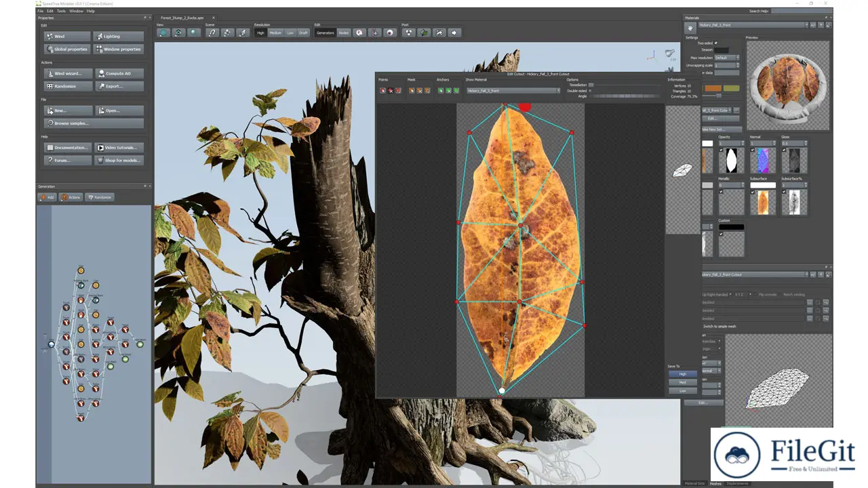
Task: Switch Edit mode to Nodes
Action: click(344, 33)
